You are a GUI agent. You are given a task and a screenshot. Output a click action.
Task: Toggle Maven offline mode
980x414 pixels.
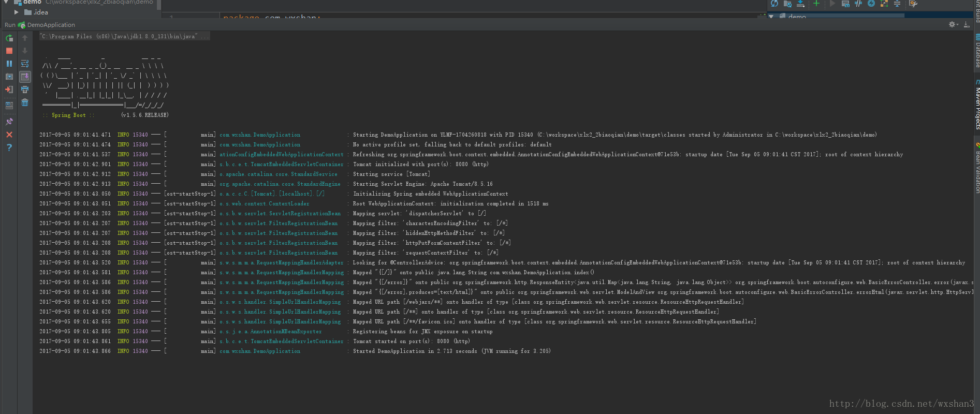click(858, 3)
